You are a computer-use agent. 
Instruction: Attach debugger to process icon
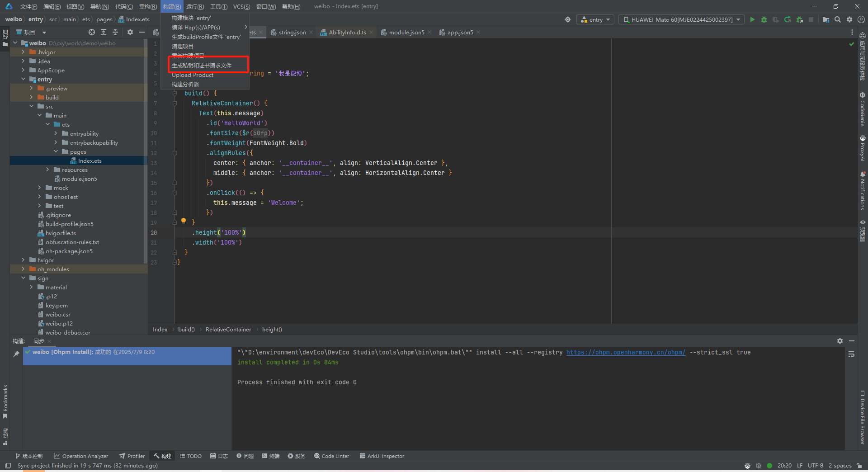pyautogui.click(x=799, y=19)
